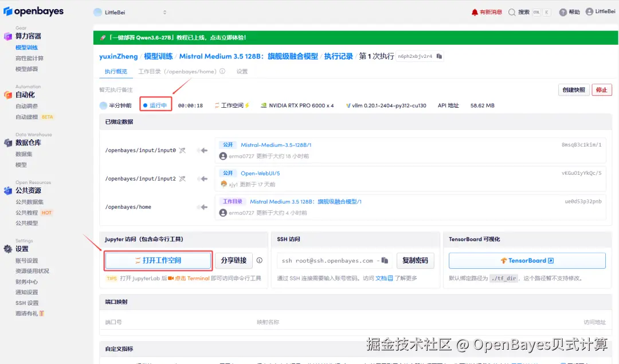Open 高性能计算 in the sidebar
Image resolution: width=619 pixels, height=364 pixels.
(x=29, y=58)
